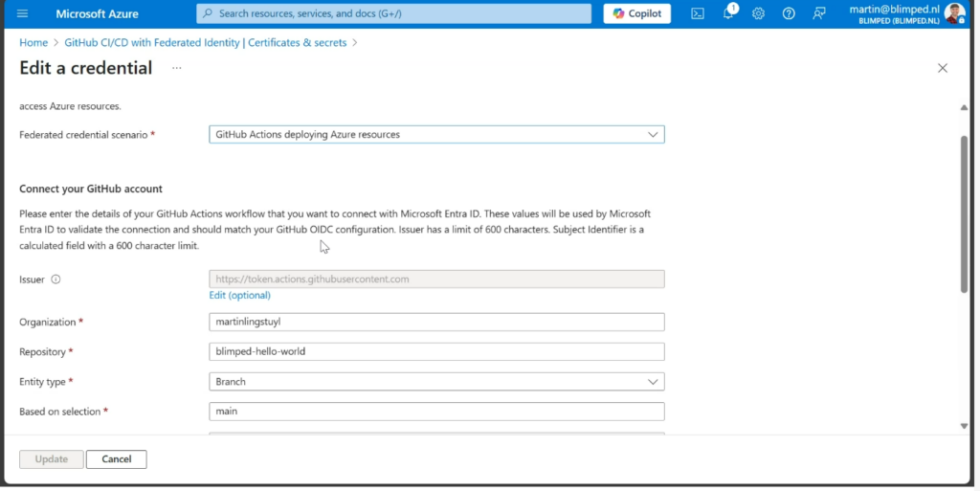Image resolution: width=980 pixels, height=491 pixels.
Task: Click the account avatar picture
Action: click(x=954, y=13)
